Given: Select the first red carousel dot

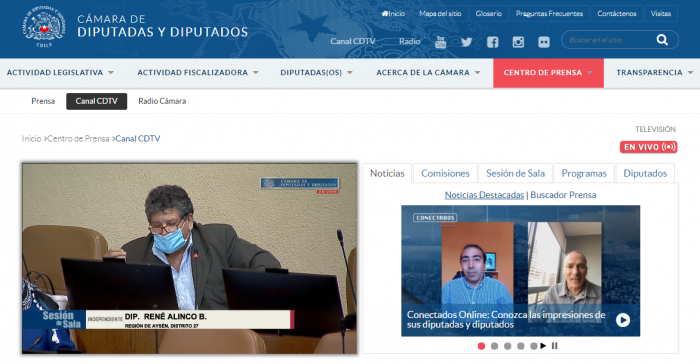Looking at the screenshot, I should [481, 346].
